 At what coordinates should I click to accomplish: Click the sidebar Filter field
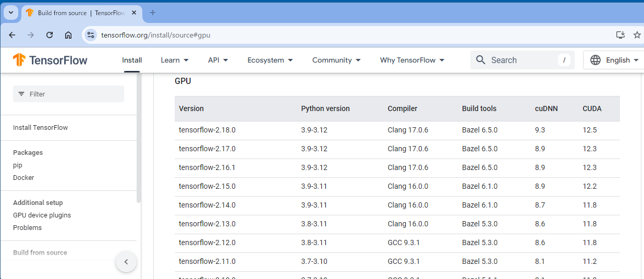tap(68, 94)
